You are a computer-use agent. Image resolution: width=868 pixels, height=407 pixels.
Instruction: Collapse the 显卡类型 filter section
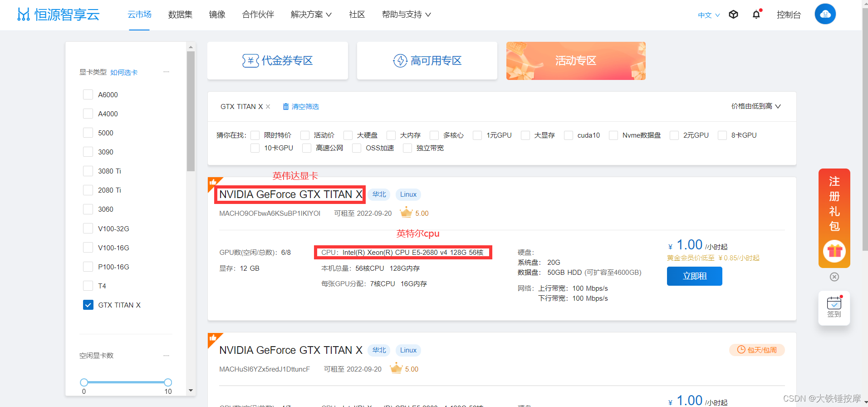(167, 72)
